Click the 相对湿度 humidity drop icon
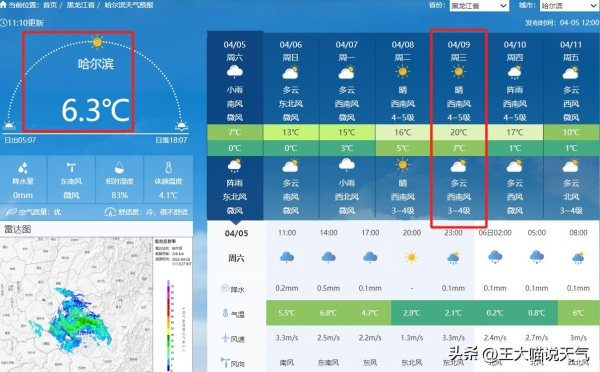The width and height of the screenshot is (600, 372). coord(119,167)
